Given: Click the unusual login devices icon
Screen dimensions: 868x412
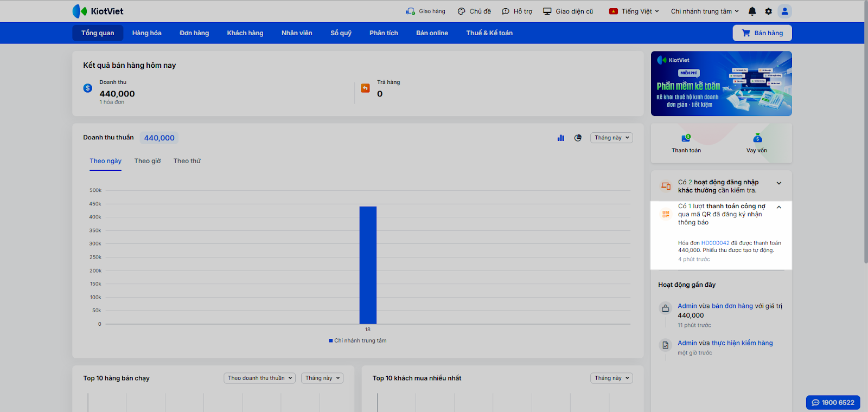Looking at the screenshot, I should [x=666, y=186].
